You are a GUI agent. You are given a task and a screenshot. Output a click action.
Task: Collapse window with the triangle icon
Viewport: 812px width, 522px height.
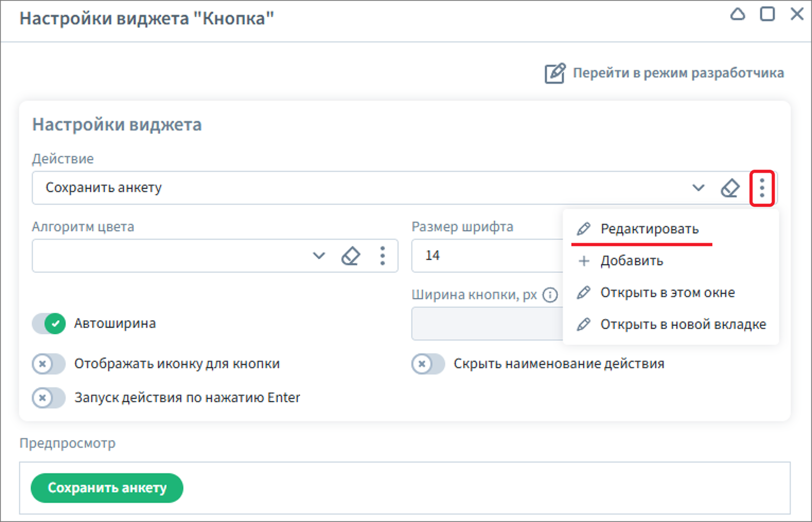click(737, 14)
